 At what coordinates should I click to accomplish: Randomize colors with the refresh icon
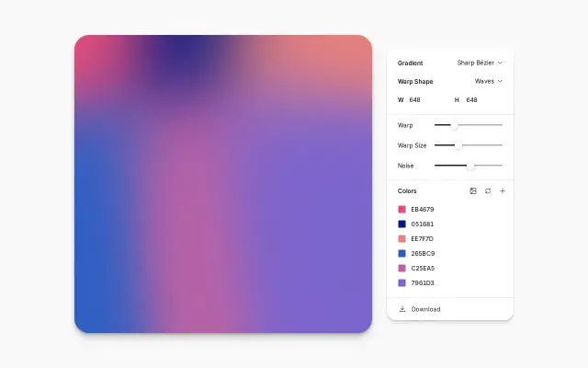point(488,191)
